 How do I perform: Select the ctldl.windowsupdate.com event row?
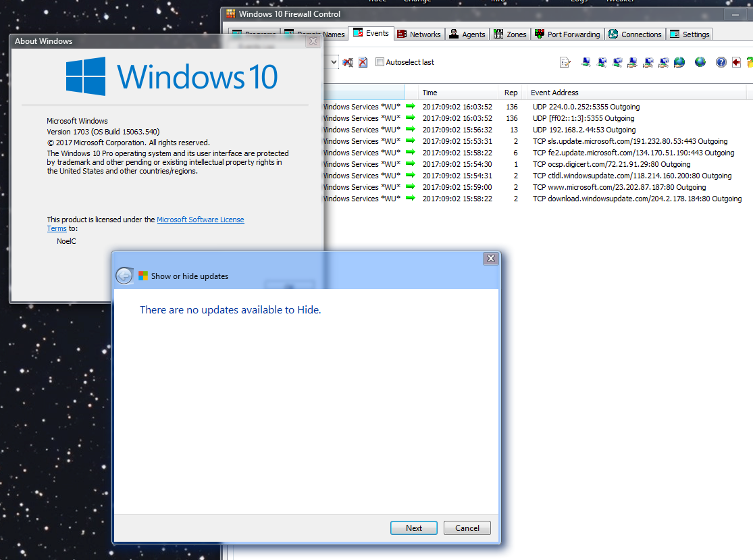pyautogui.click(x=536, y=176)
